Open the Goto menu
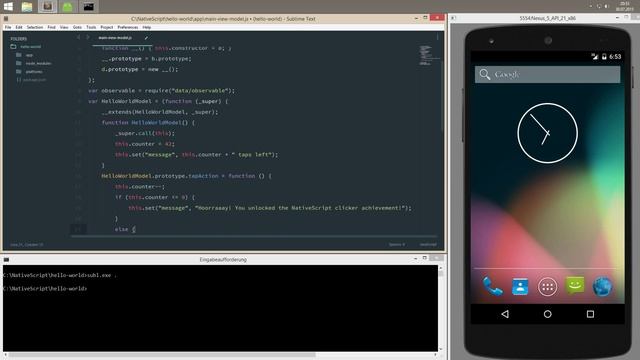Image resolution: width=640 pixels, height=360 pixels. point(77,27)
